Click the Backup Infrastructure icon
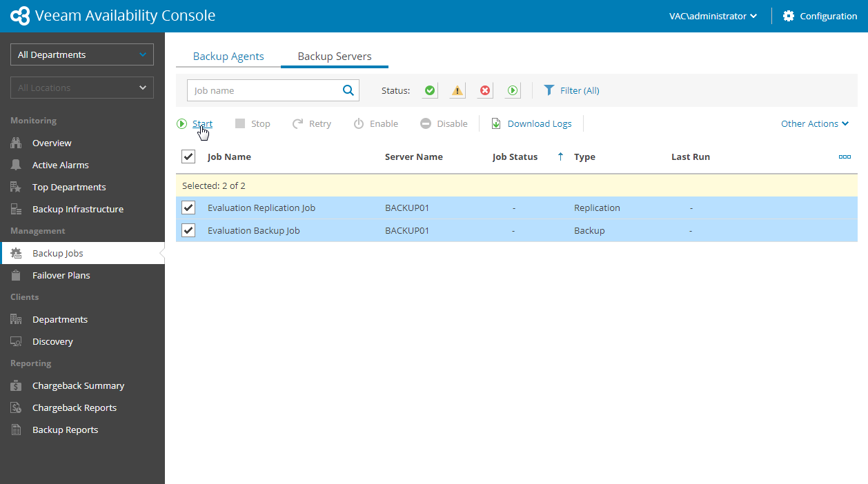This screenshot has width=868, height=484. [x=16, y=209]
